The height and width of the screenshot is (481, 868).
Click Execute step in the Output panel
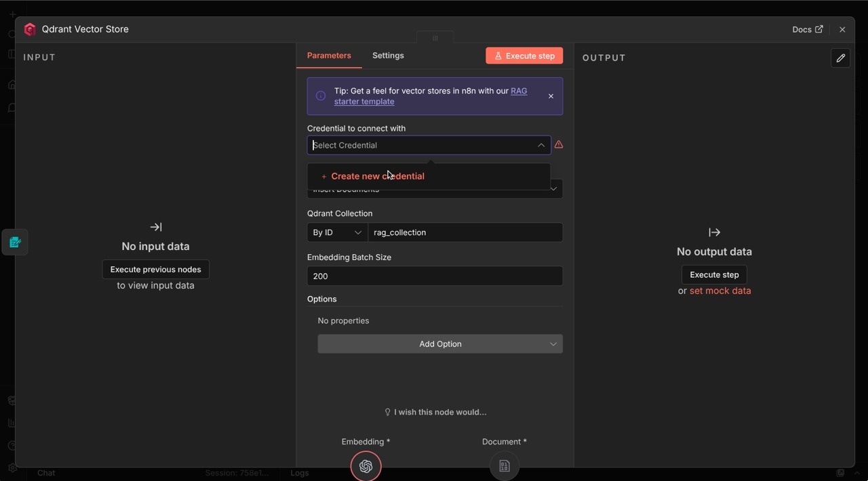coord(714,274)
